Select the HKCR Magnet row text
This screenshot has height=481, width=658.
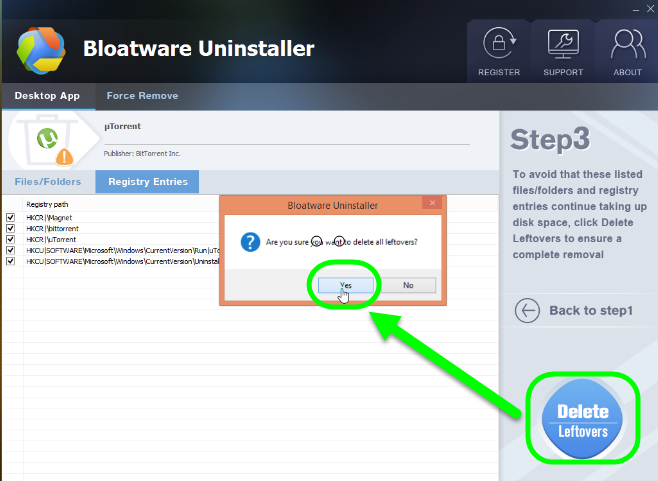(49, 218)
